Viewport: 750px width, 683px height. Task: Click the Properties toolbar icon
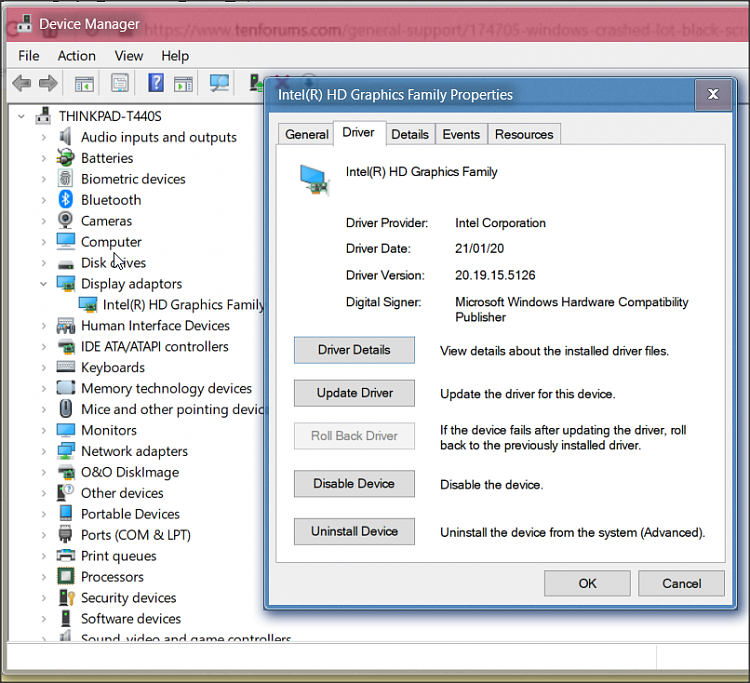coord(120,83)
